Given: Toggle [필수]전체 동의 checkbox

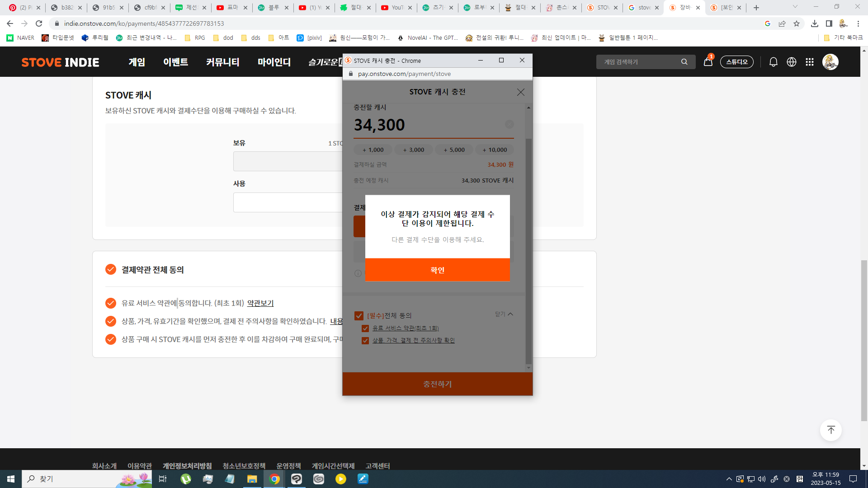Looking at the screenshot, I should [359, 316].
